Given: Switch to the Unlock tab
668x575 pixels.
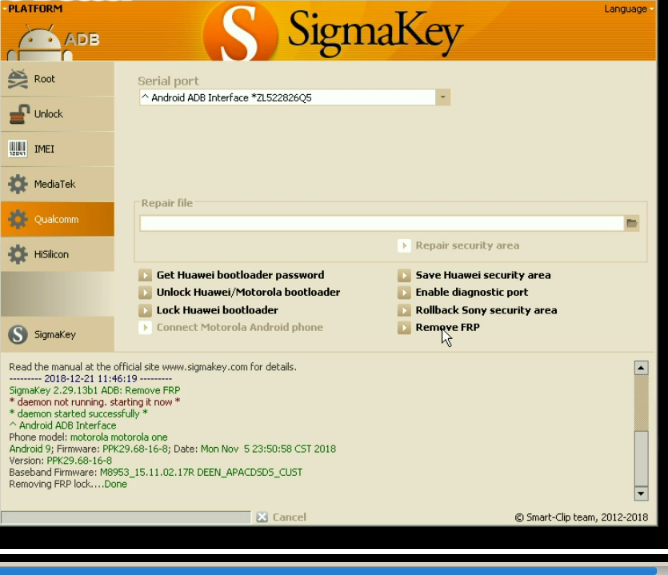Looking at the screenshot, I should point(58,114).
